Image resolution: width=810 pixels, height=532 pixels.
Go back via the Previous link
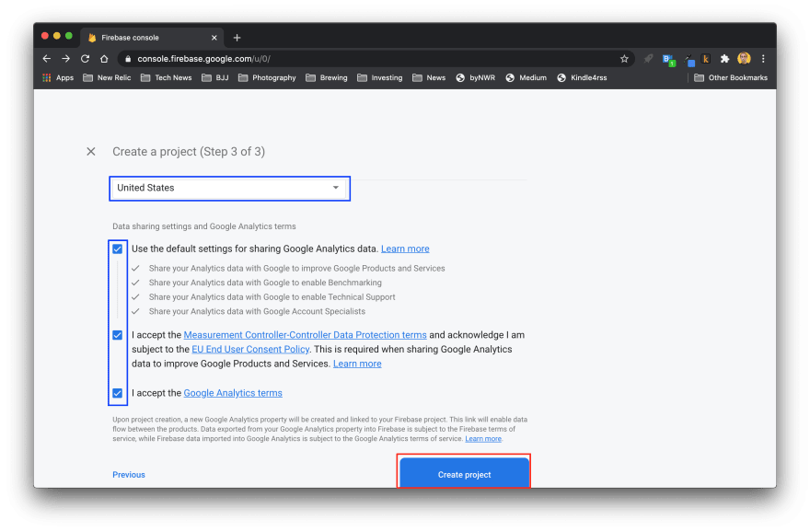click(128, 475)
